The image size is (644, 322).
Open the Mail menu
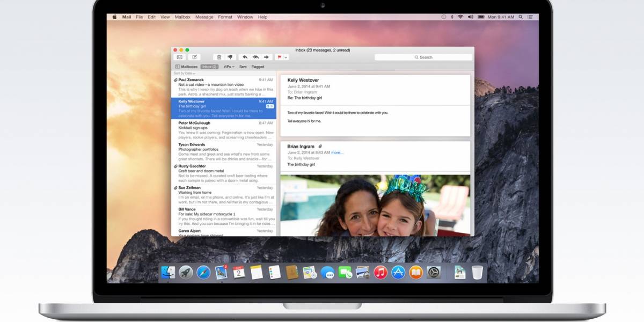(127, 17)
